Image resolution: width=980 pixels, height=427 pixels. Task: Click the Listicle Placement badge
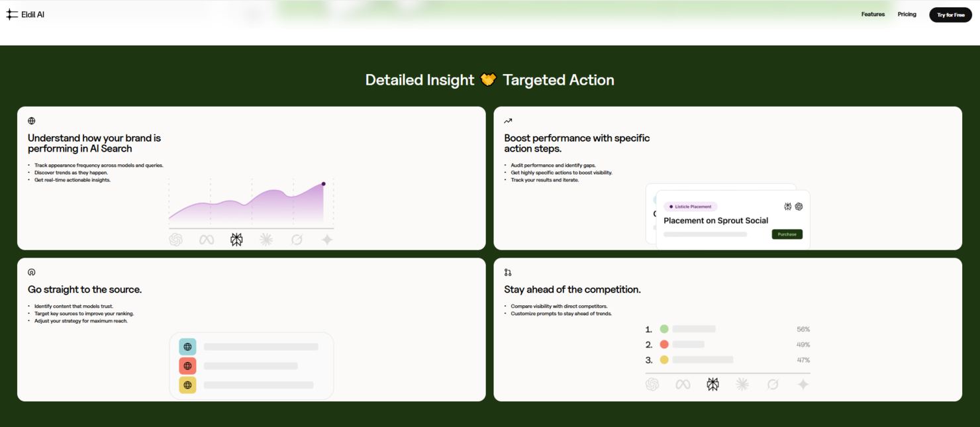(691, 207)
